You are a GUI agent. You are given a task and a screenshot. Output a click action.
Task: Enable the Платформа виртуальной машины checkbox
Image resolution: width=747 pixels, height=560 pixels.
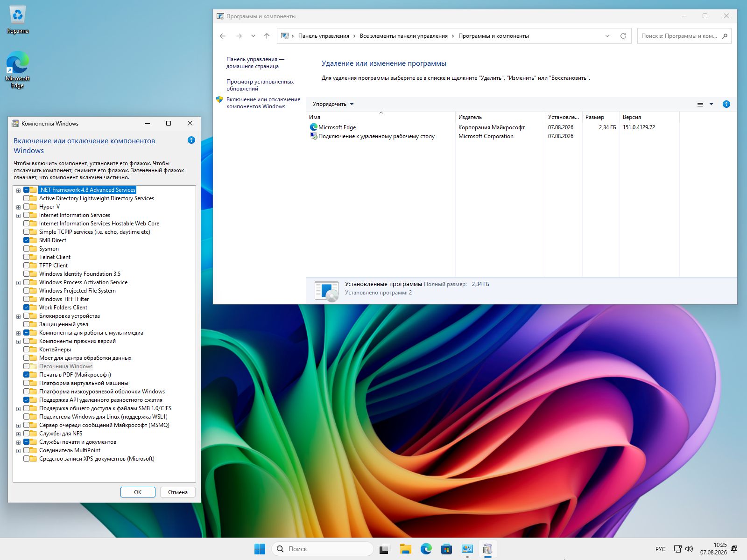[27, 383]
